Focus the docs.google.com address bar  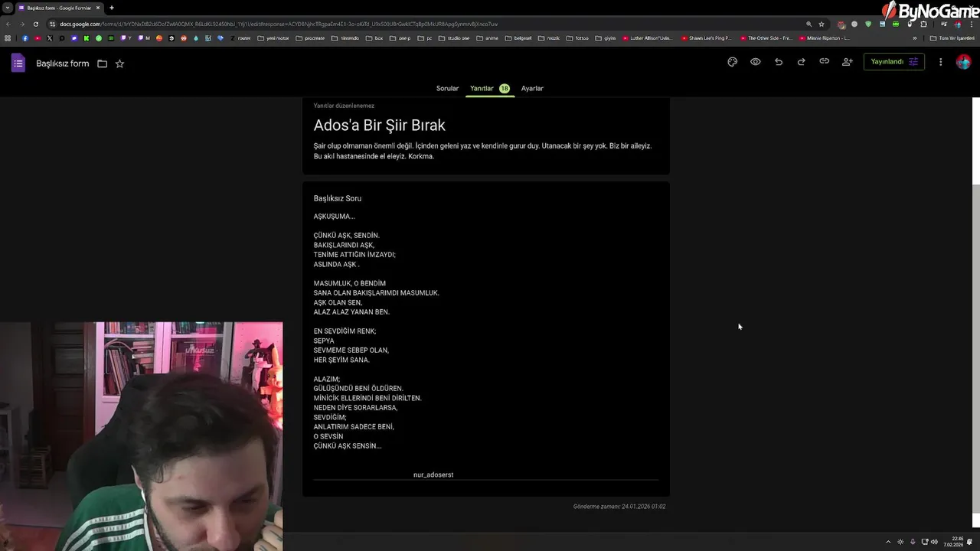pos(429,24)
